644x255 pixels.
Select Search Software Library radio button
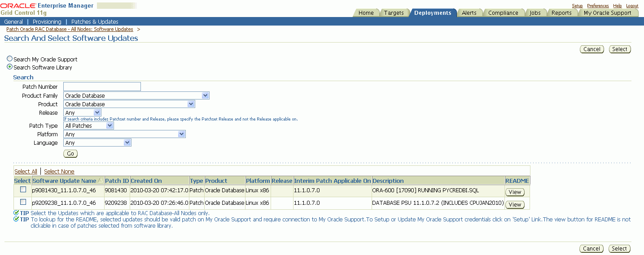(x=10, y=67)
